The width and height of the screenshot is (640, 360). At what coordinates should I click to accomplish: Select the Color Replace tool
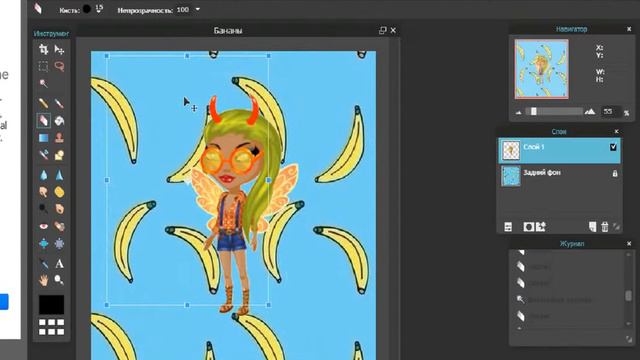pyautogui.click(x=43, y=155)
